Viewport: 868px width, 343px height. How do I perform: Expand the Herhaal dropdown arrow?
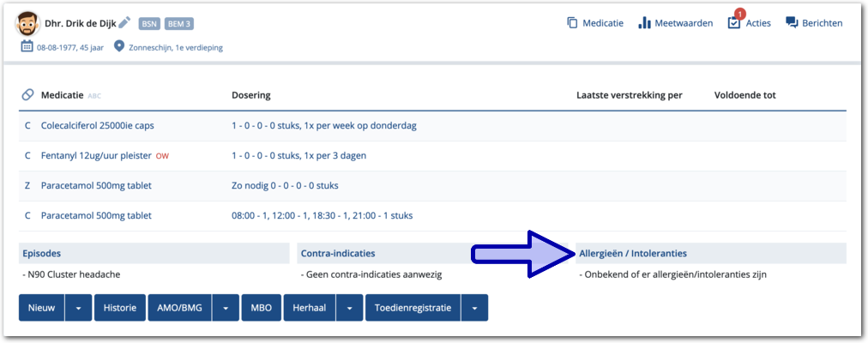tap(348, 308)
